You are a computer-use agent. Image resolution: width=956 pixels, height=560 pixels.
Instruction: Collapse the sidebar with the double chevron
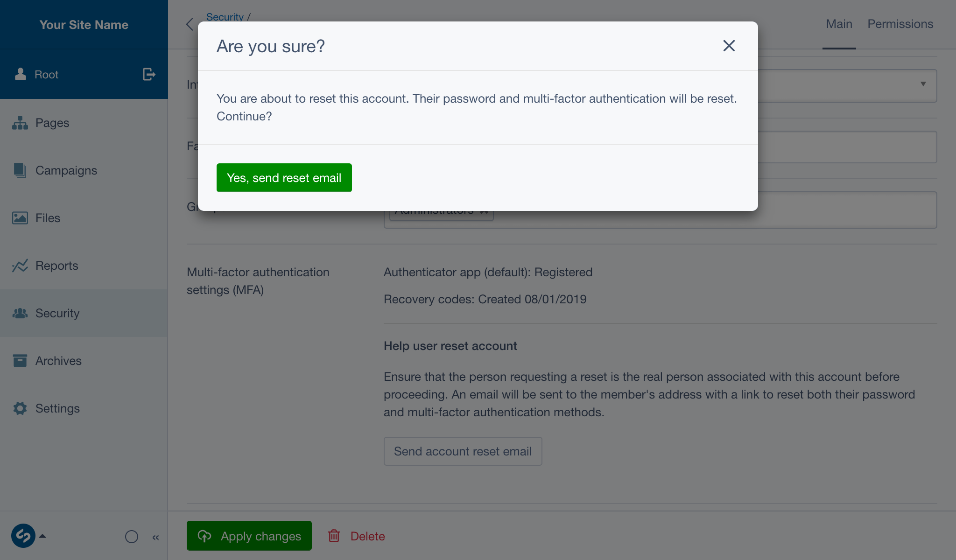coord(156,537)
